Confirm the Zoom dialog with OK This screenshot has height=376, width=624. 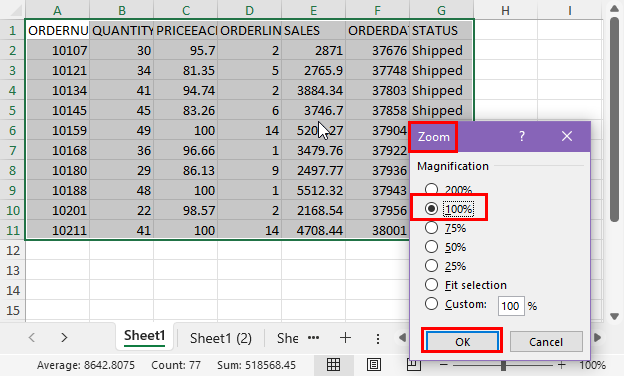click(x=462, y=341)
